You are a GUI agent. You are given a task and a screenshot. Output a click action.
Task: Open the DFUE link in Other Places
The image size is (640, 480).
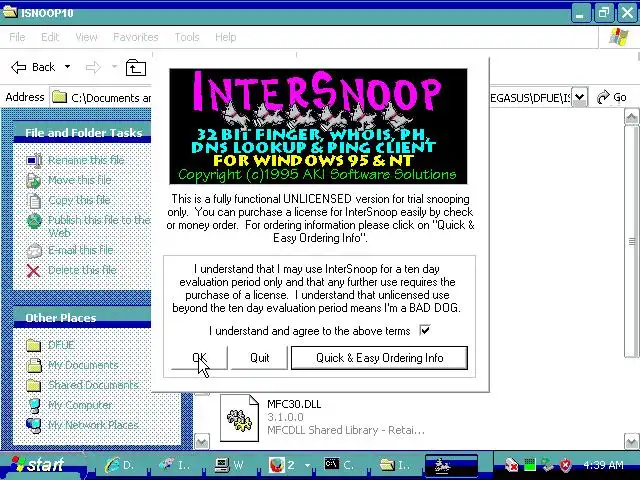coord(61,344)
